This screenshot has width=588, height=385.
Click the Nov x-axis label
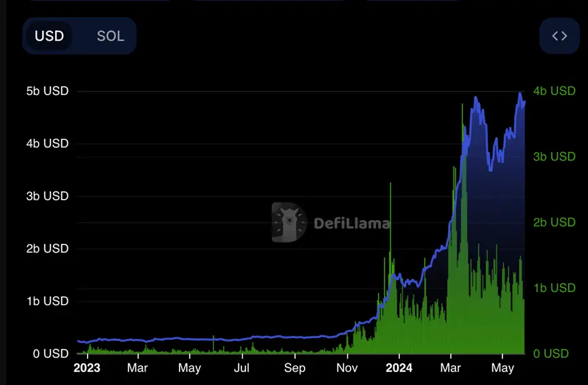tap(347, 368)
